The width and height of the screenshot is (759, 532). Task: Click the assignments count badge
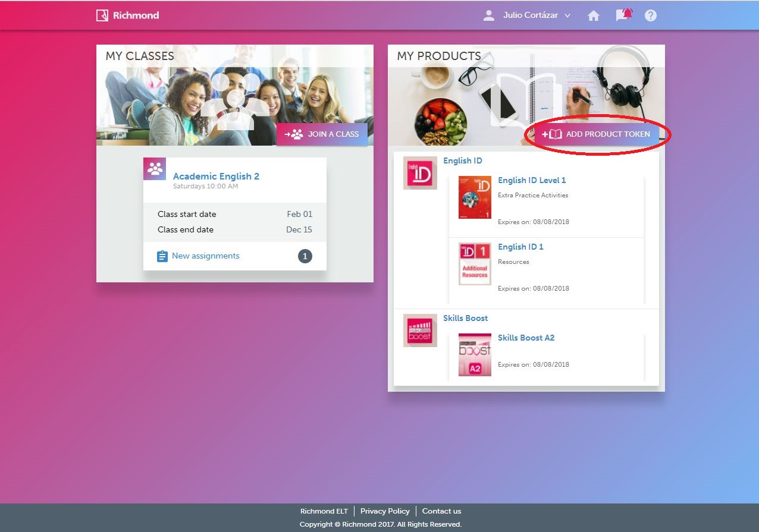click(305, 256)
